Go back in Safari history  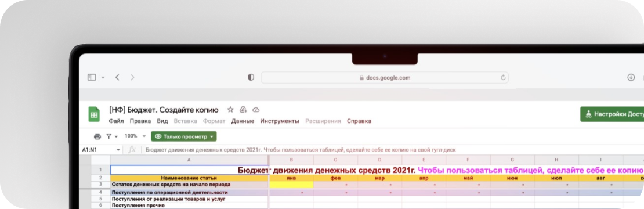(x=117, y=77)
